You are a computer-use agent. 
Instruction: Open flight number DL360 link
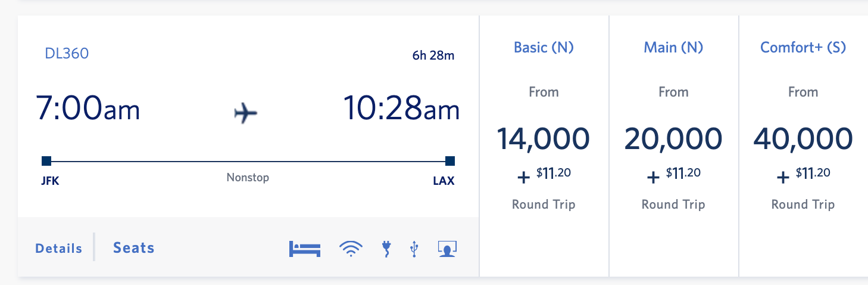tap(67, 54)
